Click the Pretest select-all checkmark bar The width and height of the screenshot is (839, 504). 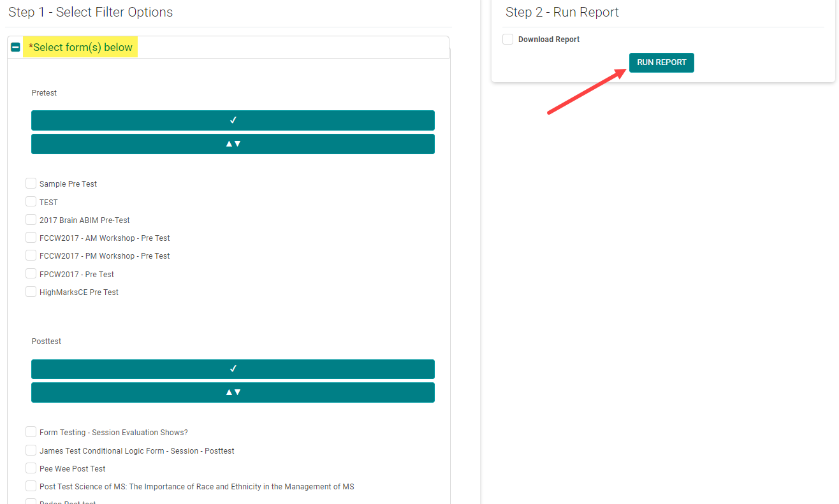pyautogui.click(x=233, y=120)
